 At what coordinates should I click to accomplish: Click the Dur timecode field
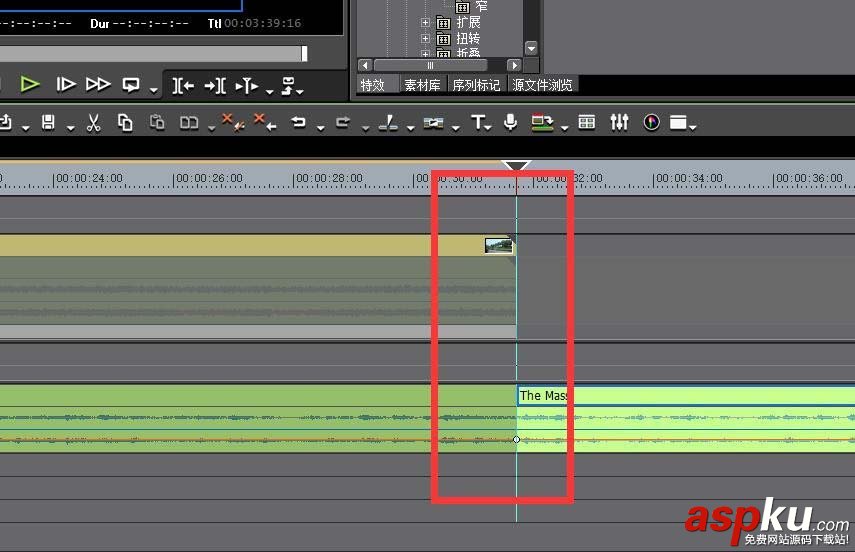pos(151,23)
